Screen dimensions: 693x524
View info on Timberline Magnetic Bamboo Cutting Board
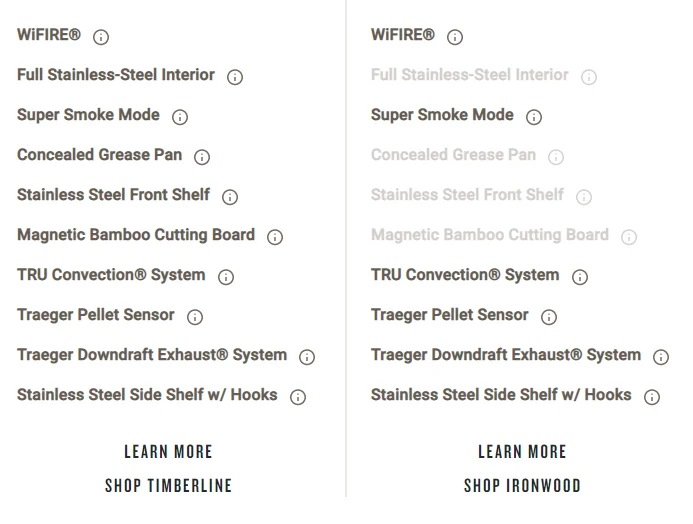(275, 237)
